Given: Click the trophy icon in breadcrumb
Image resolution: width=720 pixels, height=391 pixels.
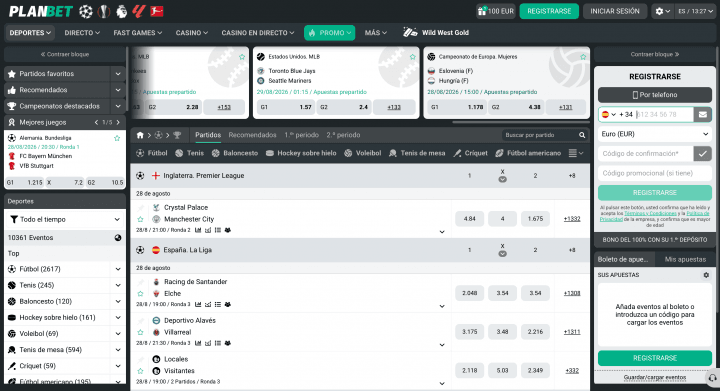Looking at the screenshot, I should [177, 135].
